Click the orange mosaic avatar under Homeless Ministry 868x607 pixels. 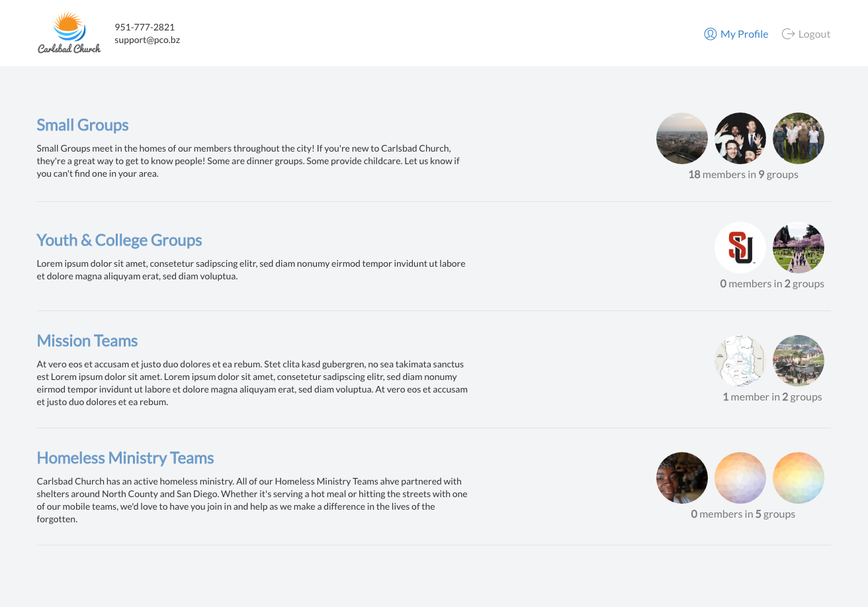[x=798, y=477]
